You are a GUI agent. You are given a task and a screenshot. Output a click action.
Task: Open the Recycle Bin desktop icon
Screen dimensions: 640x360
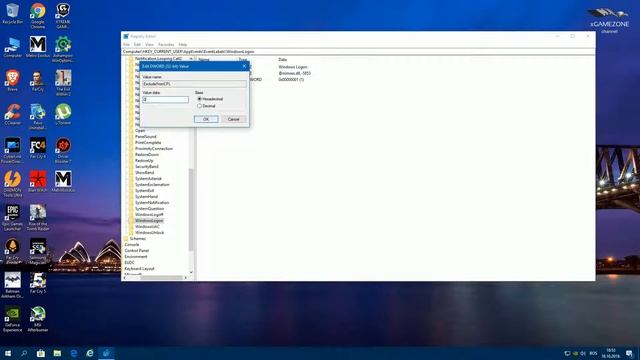pos(12,13)
